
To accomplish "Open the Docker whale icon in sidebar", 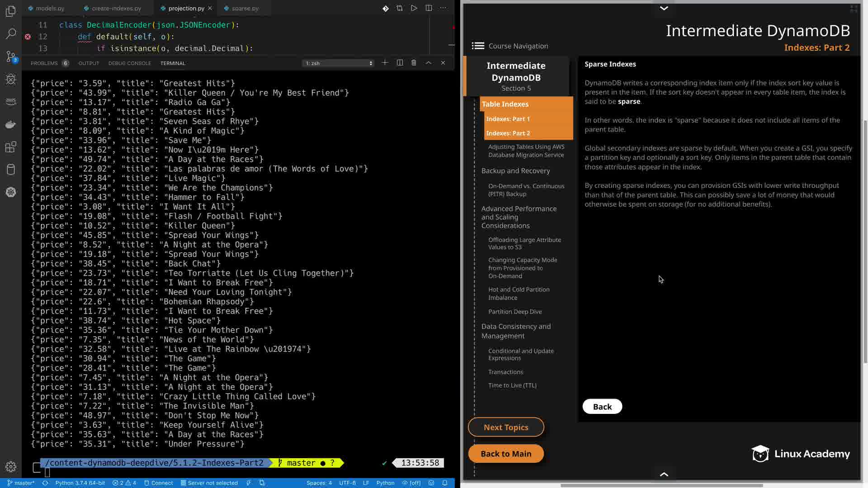I will tap(11, 125).
